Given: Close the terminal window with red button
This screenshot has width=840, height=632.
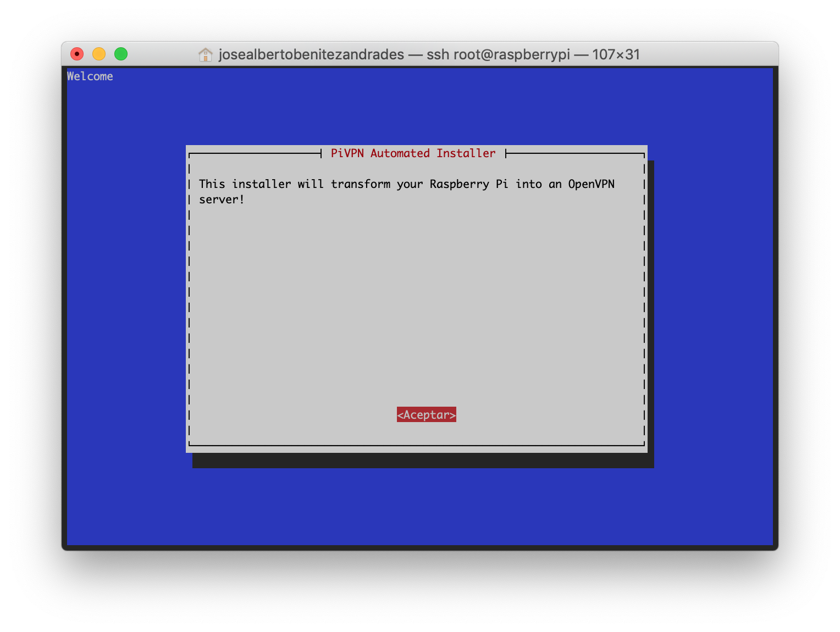Looking at the screenshot, I should (77, 54).
